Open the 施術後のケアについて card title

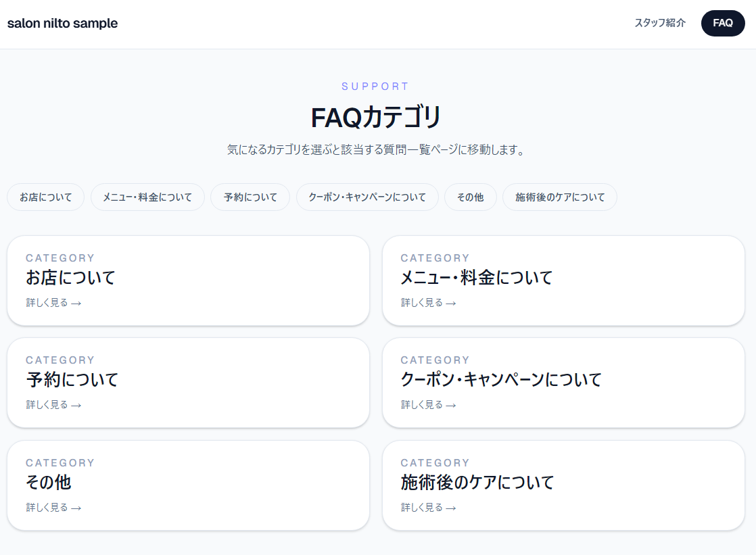click(477, 482)
